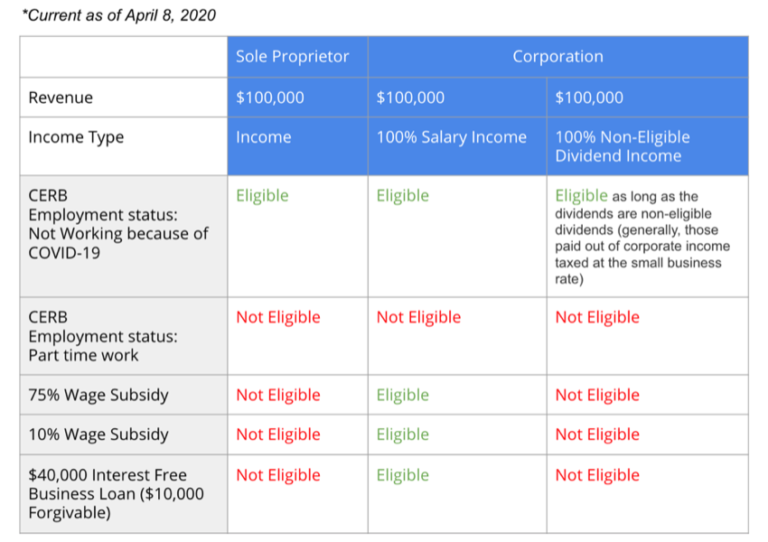Click the "Current as of April 8, 2020" note
Viewport: 768px width, 542px height.
point(118,16)
